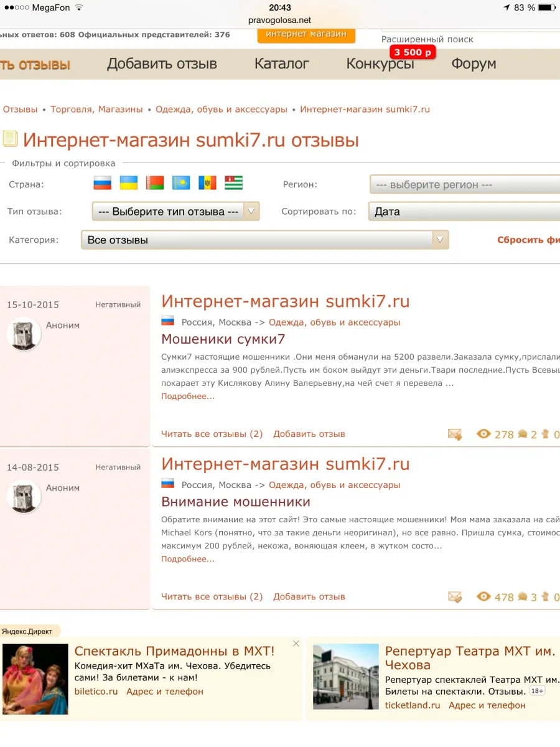Screen dimensions: 560x747
Task: Open the store title link on the 14-08-2015 review
Action: (286, 464)
